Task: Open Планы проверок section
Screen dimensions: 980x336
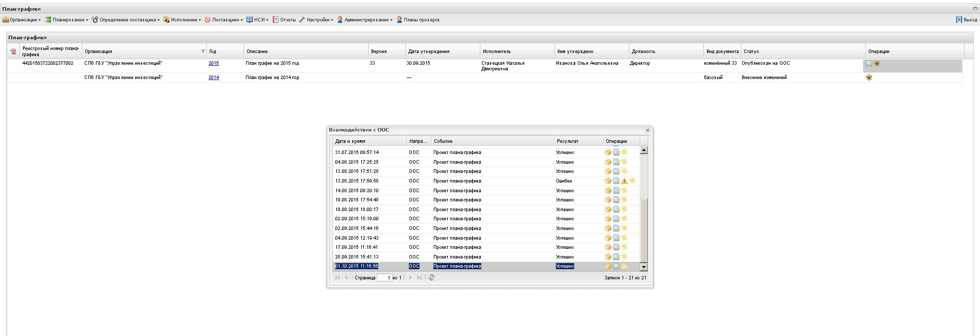Action: [x=418, y=20]
